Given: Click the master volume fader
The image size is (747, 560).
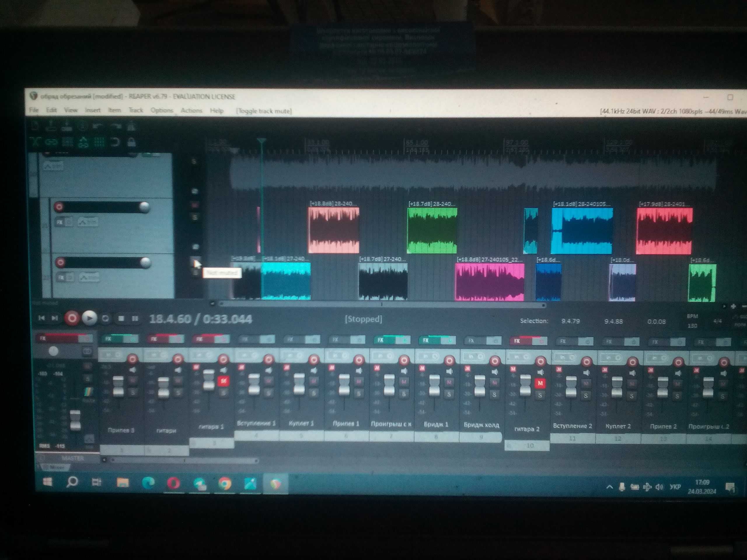Looking at the screenshot, I should tap(75, 420).
